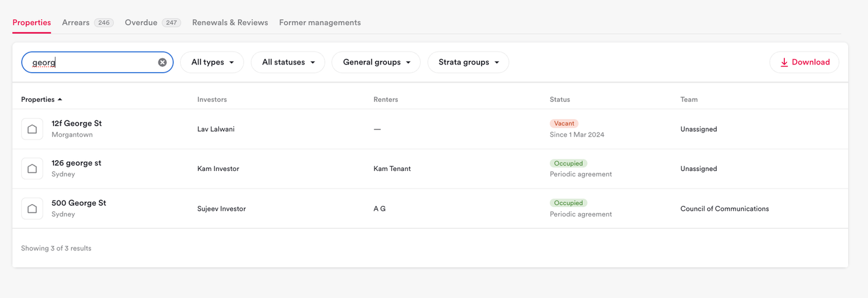Viewport: 868px width, 298px height.
Task: Open the 12f George St property
Action: pyautogui.click(x=77, y=123)
